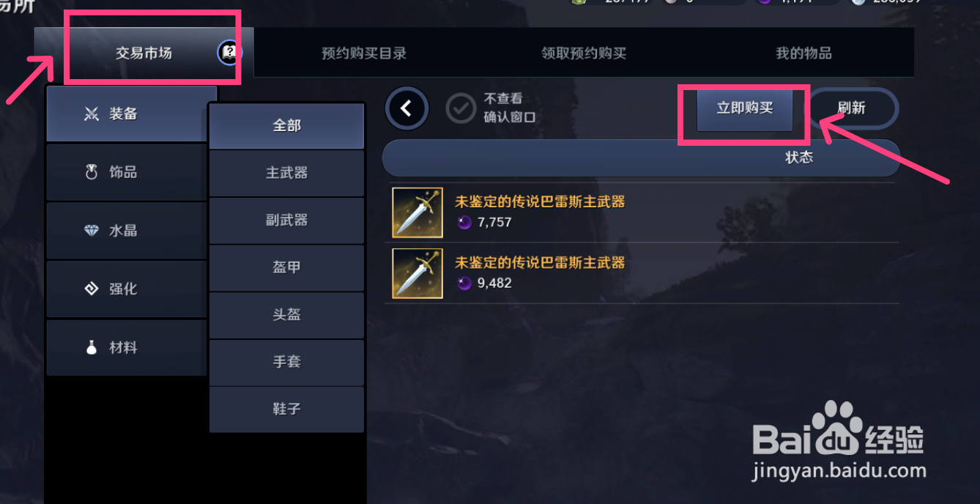The width and height of the screenshot is (980, 504).
Task: Click the 刷新 refresh button
Action: pos(852,108)
